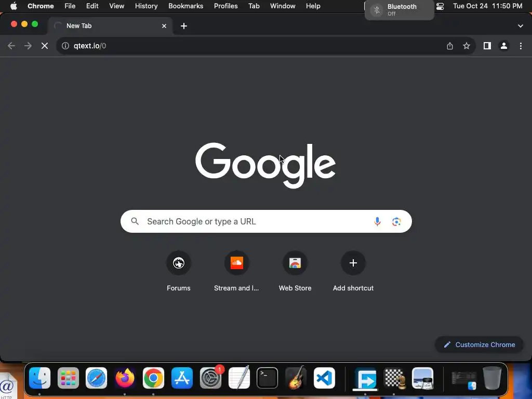Open Finder from the Dock
This screenshot has height=399, width=532.
tap(39, 378)
